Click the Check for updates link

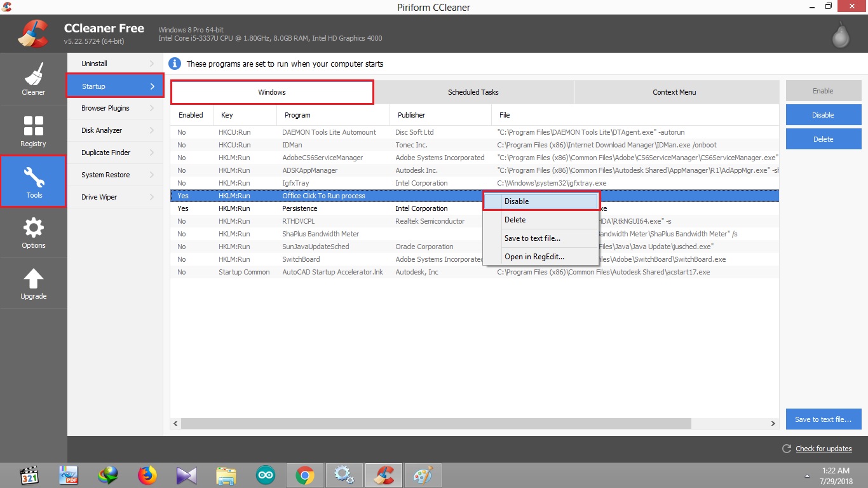point(824,449)
